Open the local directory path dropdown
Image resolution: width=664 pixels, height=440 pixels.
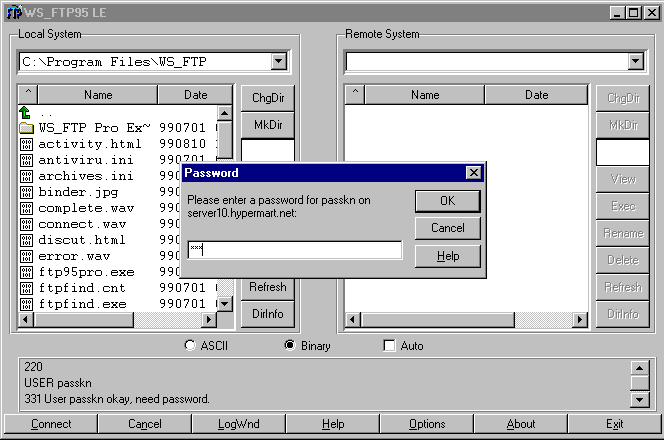tap(279, 62)
